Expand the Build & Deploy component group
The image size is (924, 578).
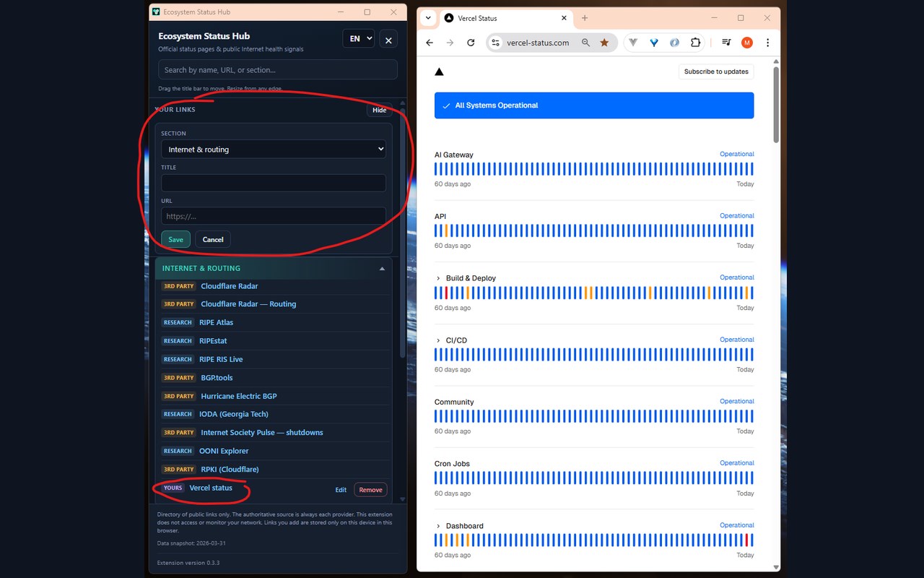click(x=438, y=278)
